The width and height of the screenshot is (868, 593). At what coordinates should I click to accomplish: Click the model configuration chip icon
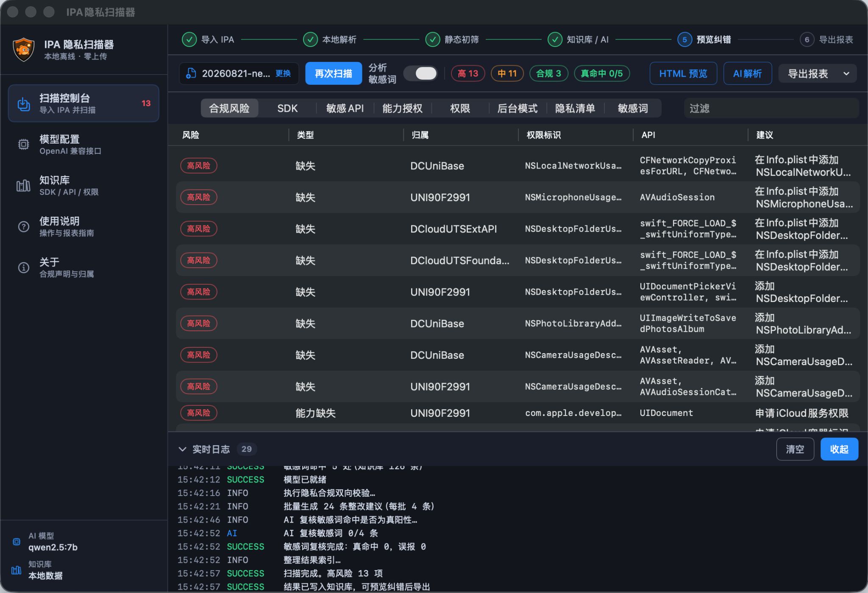pyautogui.click(x=24, y=144)
